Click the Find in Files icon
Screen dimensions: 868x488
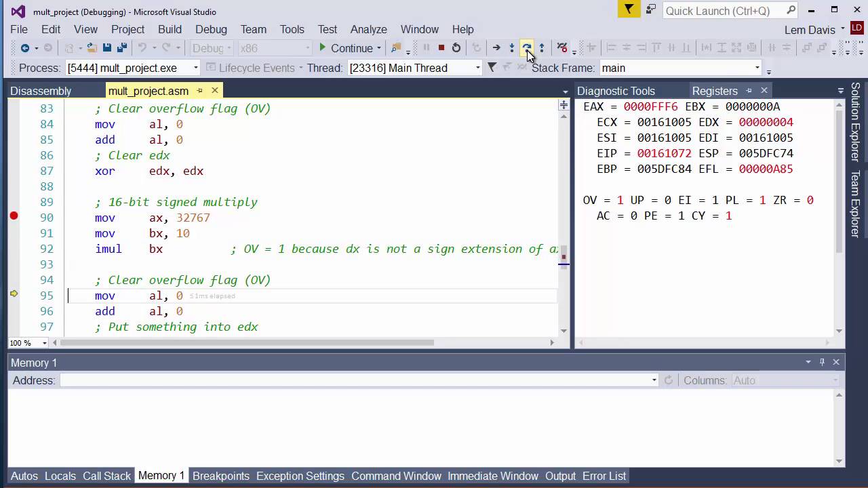(x=397, y=48)
